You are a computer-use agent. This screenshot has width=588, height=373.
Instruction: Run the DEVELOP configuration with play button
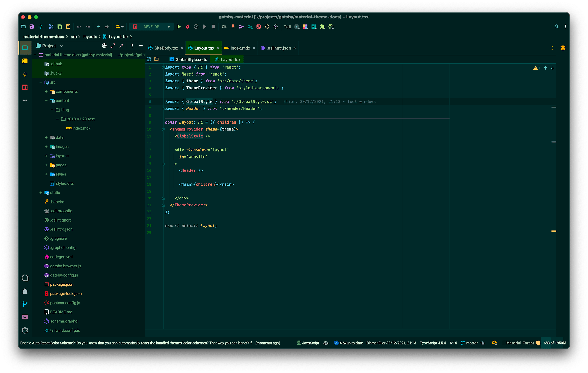(x=179, y=27)
